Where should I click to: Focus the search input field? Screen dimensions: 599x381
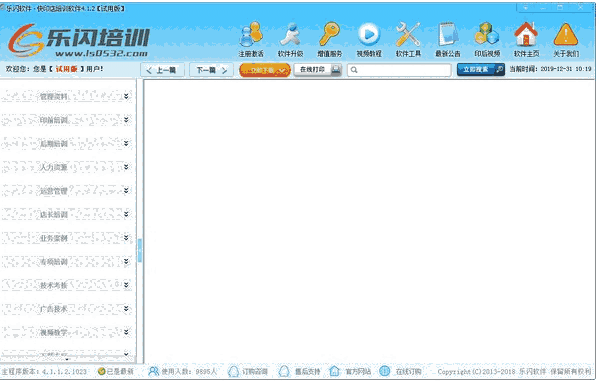click(x=399, y=70)
